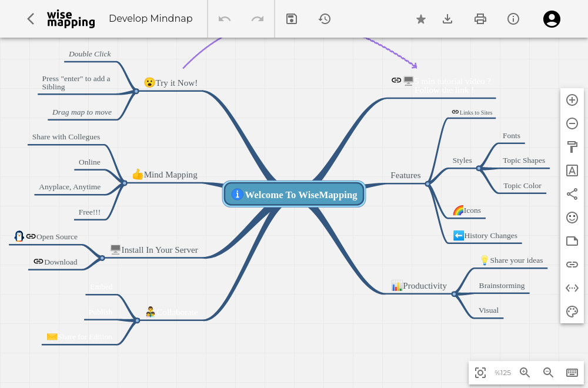
Task: Save the mind map
Action: click(x=292, y=19)
